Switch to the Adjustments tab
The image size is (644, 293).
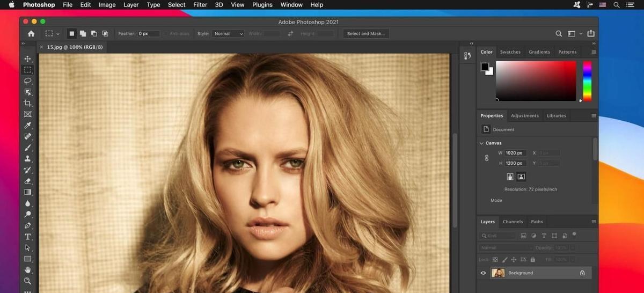pos(524,115)
